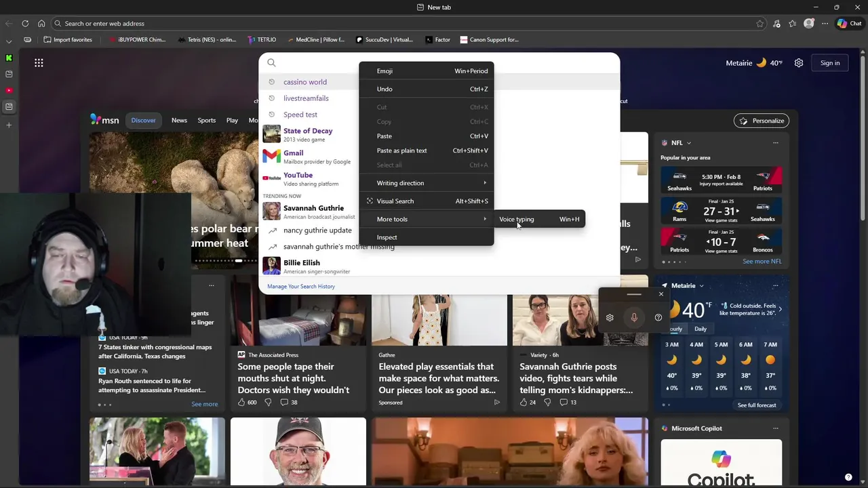
Task: Choose Undo in the context menu
Action: pos(426,89)
